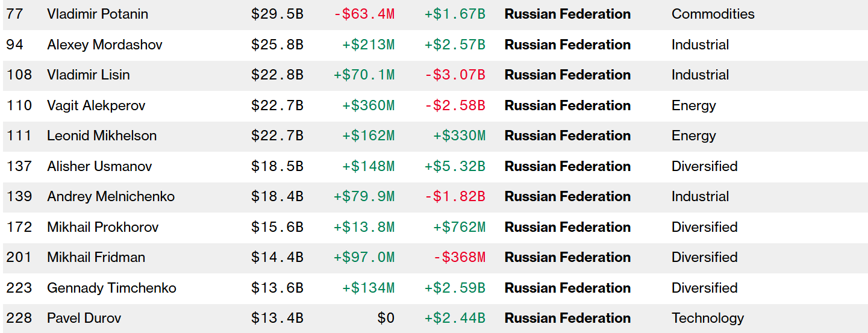The height and width of the screenshot is (333, 868).
Task: Click Alexey Mordashov's name
Action: pyautogui.click(x=105, y=45)
